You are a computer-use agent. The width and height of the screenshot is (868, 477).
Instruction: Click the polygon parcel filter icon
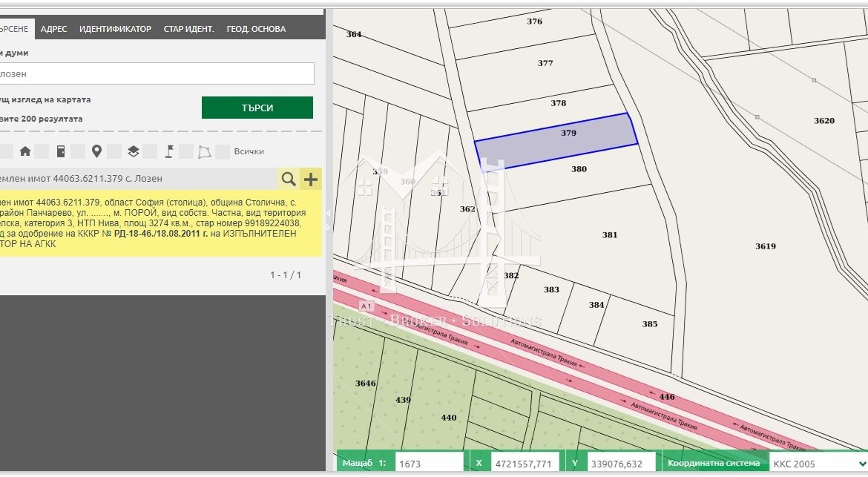point(204,151)
